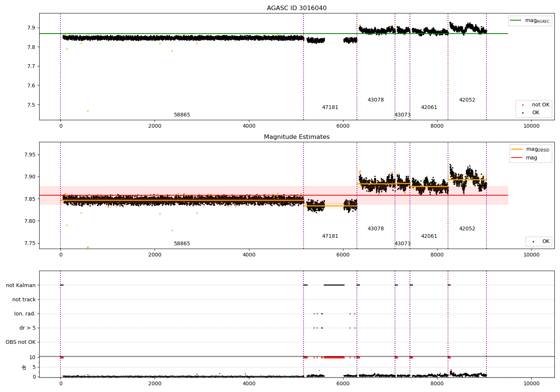Click the 'OBS not OK' axis label
This screenshot has width=560, height=392.
click(x=21, y=342)
